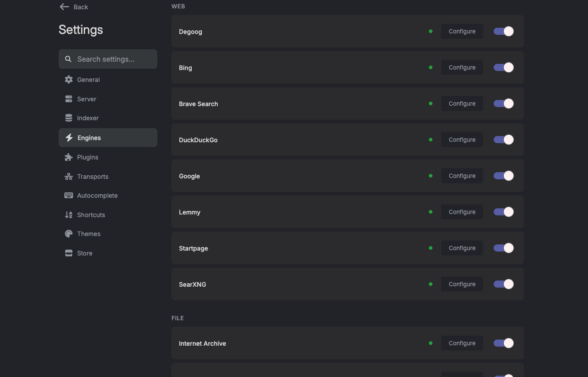The image size is (588, 377).
Task: Click the Settings page title
Action: tap(81, 30)
